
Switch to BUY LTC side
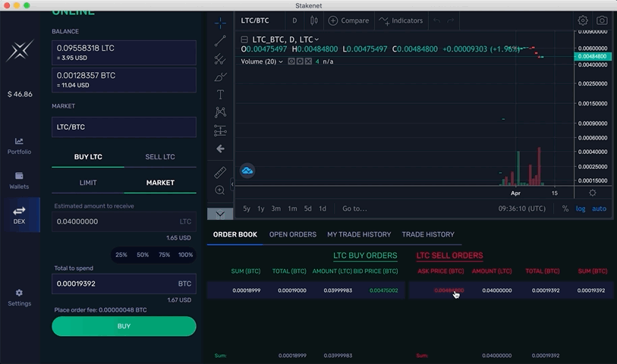point(88,157)
